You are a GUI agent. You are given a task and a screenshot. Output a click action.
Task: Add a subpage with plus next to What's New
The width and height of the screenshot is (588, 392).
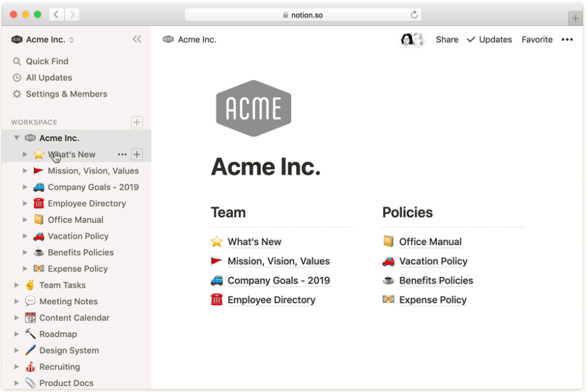137,154
